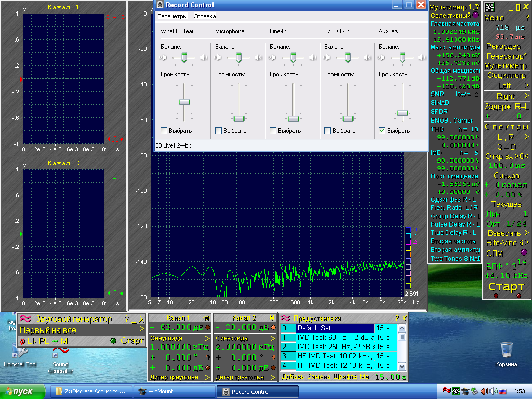The width and height of the screenshot is (532, 399).
Task: Expand the Первый на все arrow
Action: (x=142, y=329)
